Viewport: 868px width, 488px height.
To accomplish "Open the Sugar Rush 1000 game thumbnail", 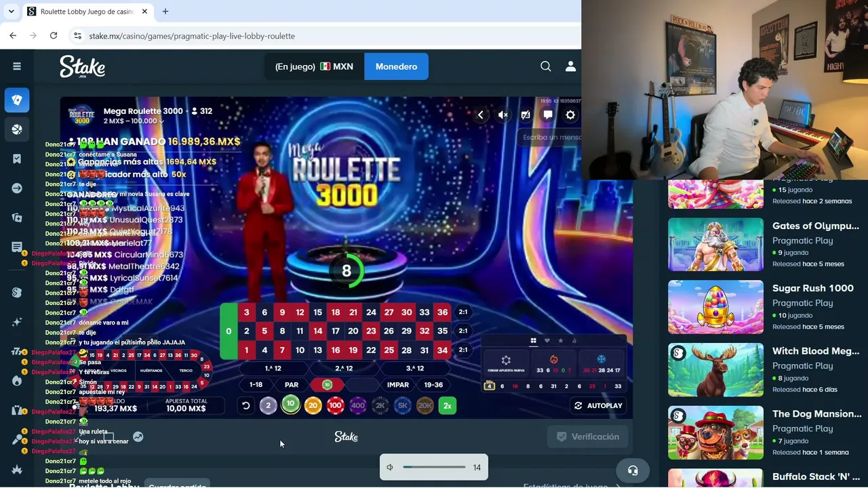I will tap(715, 307).
